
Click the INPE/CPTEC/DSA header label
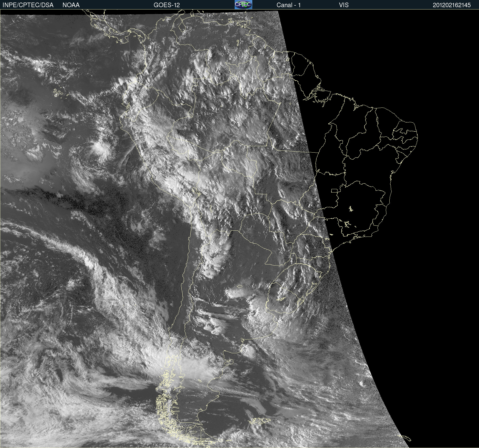(28, 5)
